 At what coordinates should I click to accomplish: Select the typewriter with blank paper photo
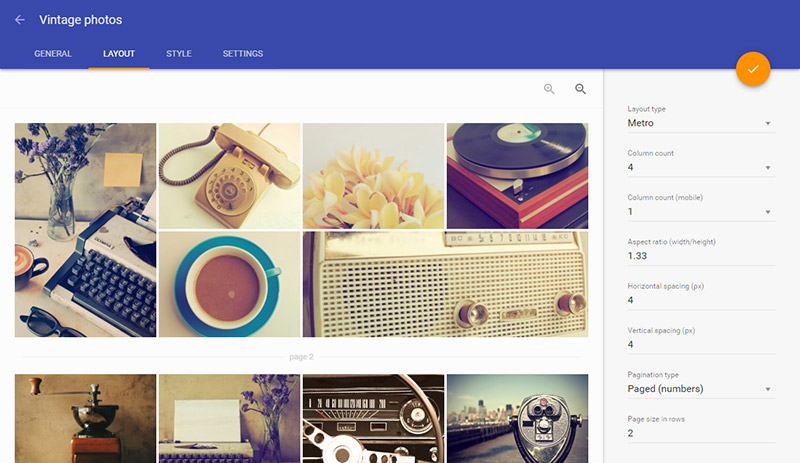[230, 419]
